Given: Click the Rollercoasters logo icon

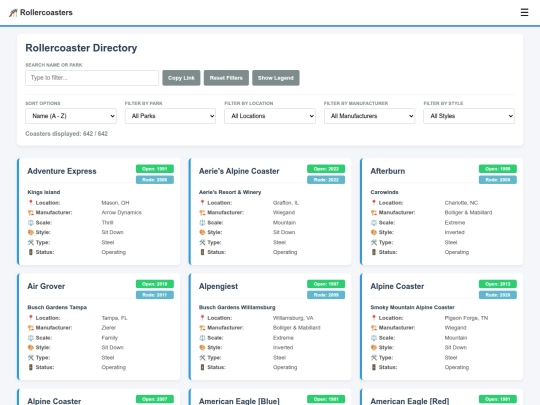Looking at the screenshot, I should [x=13, y=13].
